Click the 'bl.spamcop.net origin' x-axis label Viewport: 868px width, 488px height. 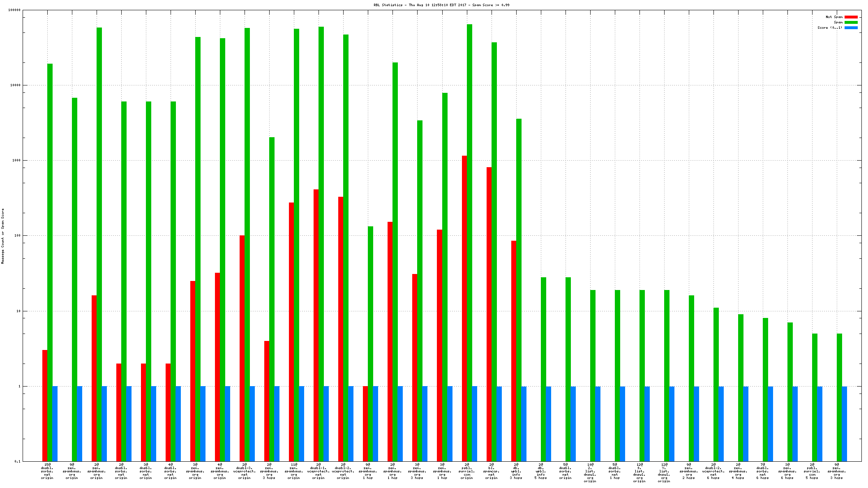(492, 471)
